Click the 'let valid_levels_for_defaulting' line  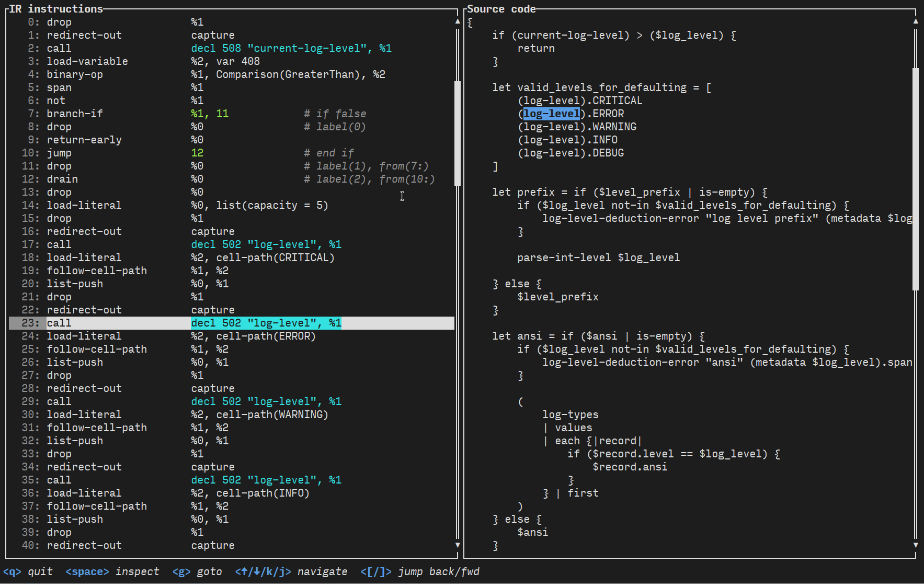click(602, 87)
